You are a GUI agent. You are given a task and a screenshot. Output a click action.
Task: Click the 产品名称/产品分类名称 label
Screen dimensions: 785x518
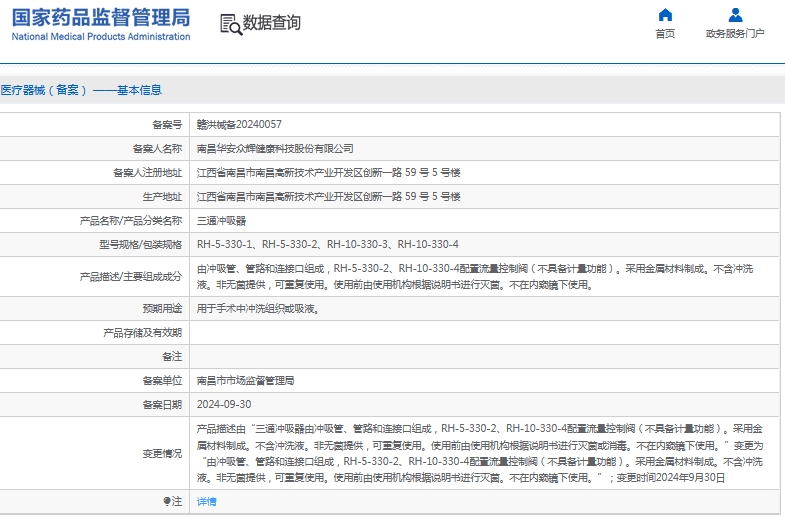tap(131, 221)
